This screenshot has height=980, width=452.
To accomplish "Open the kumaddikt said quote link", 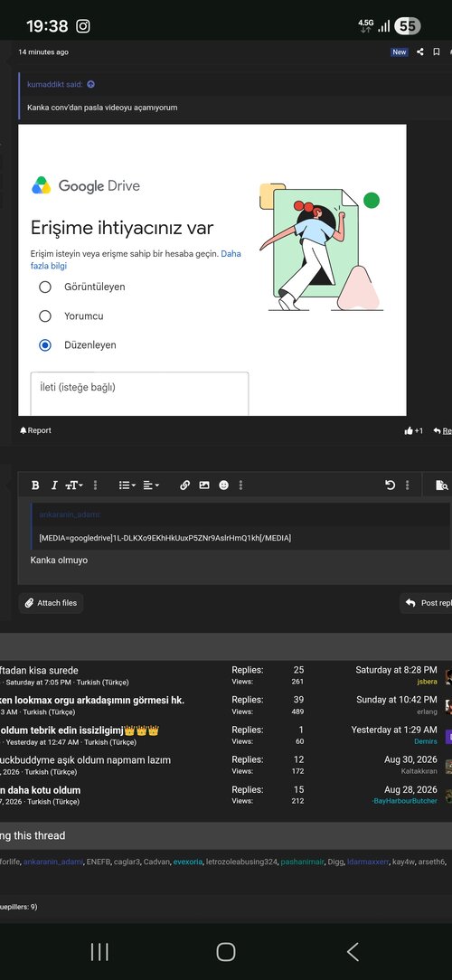I will click(55, 84).
